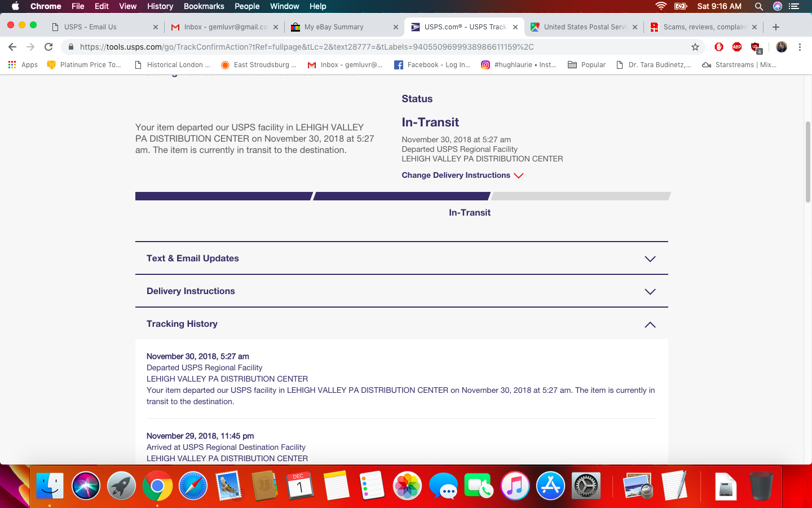This screenshot has height=508, width=812.
Task: Open the Apple menu
Action: [x=15, y=6]
